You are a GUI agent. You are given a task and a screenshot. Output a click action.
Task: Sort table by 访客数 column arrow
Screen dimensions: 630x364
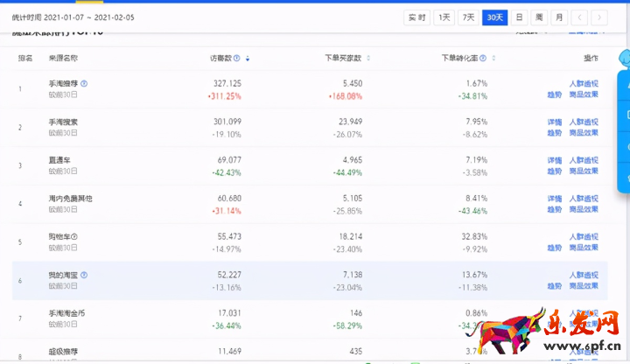[248, 59]
